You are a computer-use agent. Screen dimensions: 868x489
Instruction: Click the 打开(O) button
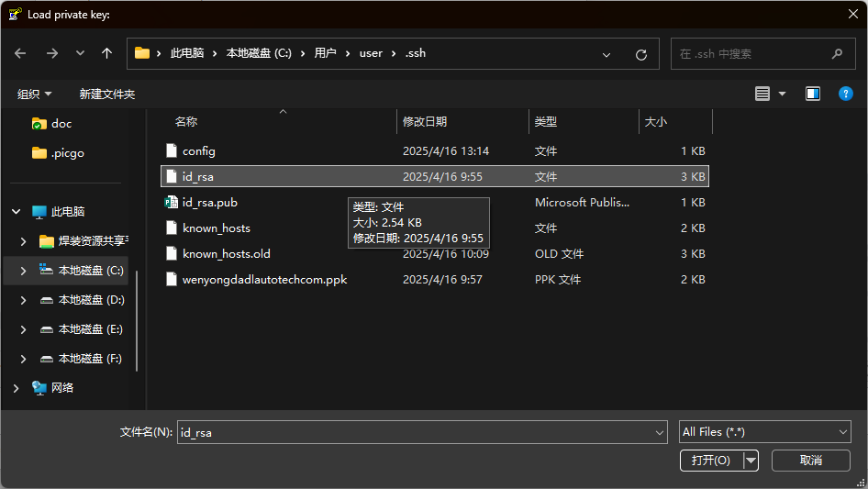711,461
